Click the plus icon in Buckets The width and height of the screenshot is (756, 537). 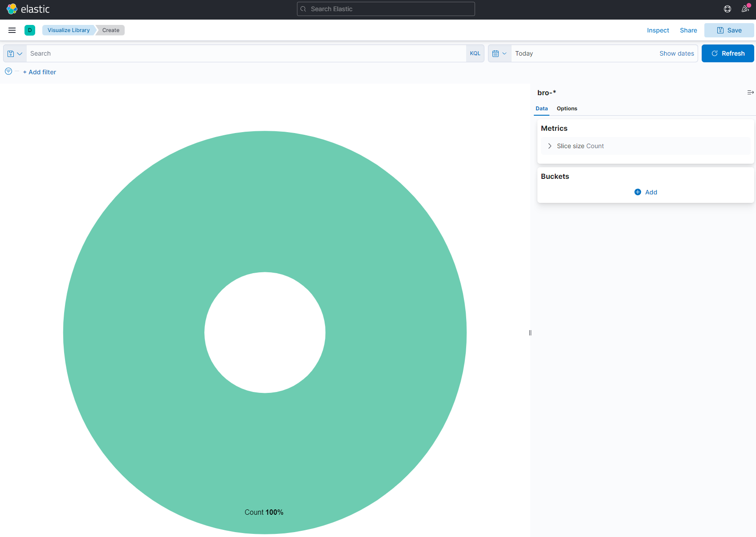pyautogui.click(x=638, y=192)
